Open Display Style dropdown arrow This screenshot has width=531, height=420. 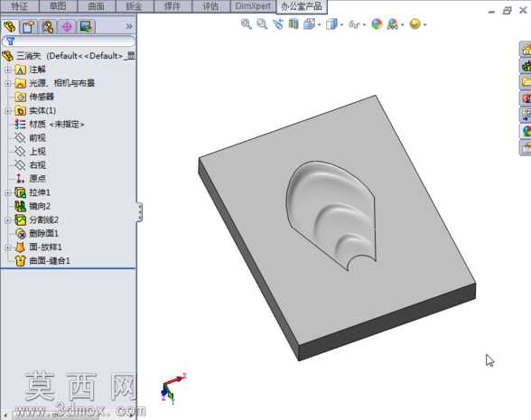pyautogui.click(x=341, y=25)
